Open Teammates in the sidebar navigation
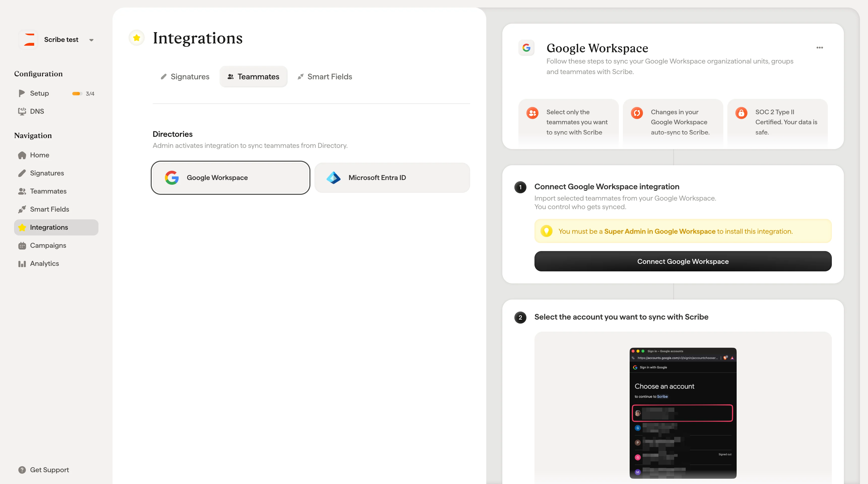Screen dimensions: 868x484 (56, 191)
